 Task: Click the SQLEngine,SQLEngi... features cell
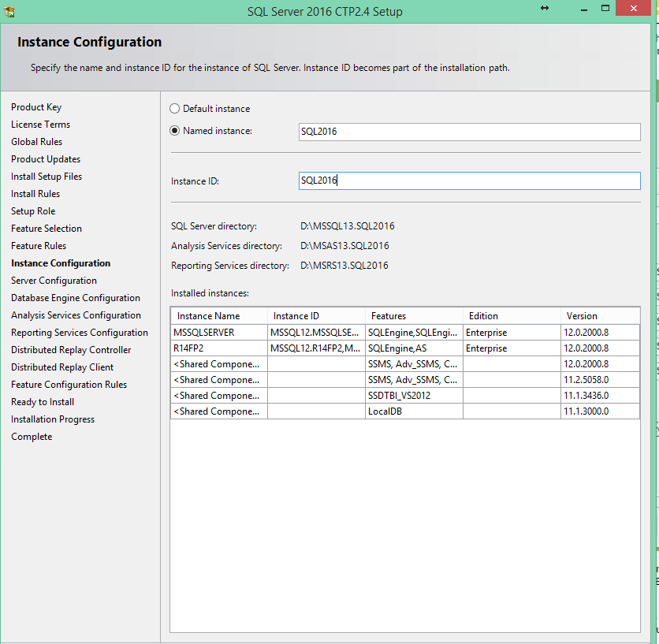click(414, 333)
